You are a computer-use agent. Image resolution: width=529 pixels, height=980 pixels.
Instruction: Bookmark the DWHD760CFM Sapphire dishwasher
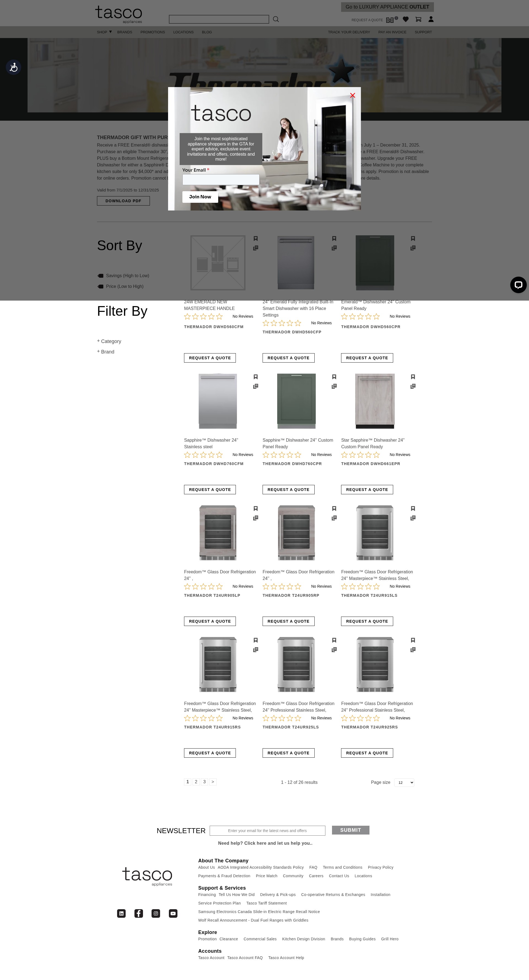(x=256, y=377)
